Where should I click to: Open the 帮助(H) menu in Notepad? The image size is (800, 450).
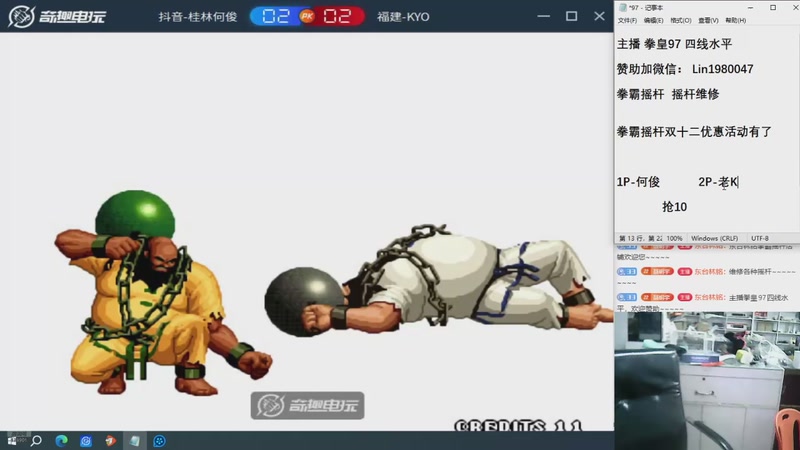point(735,20)
